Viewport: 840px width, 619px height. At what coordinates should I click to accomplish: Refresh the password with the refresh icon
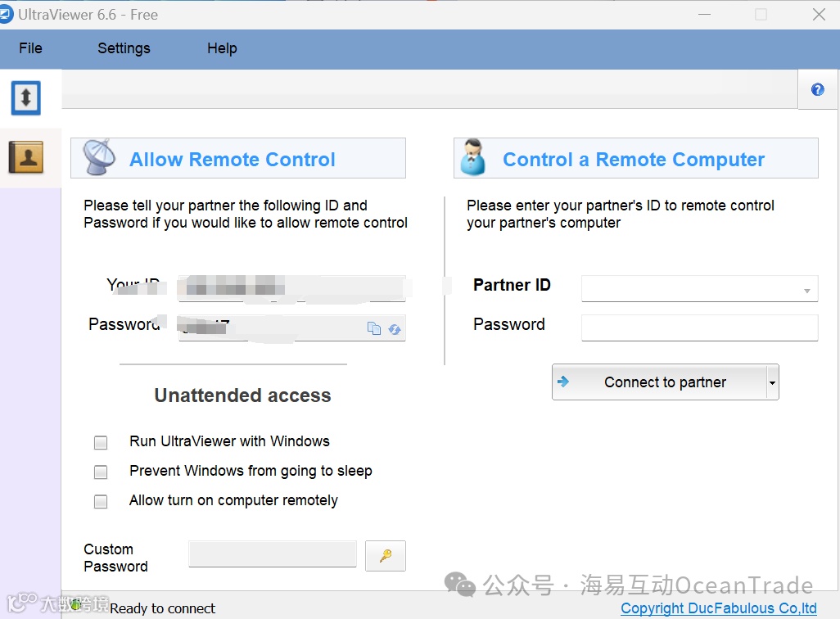click(x=395, y=329)
